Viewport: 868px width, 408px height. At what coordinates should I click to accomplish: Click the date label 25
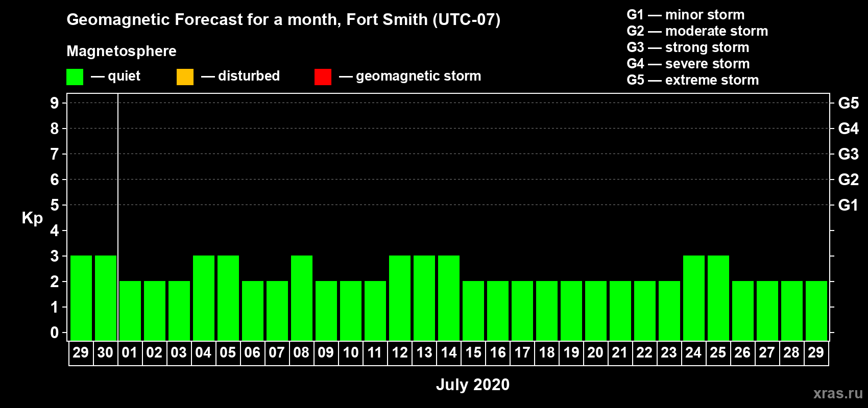coord(718,352)
